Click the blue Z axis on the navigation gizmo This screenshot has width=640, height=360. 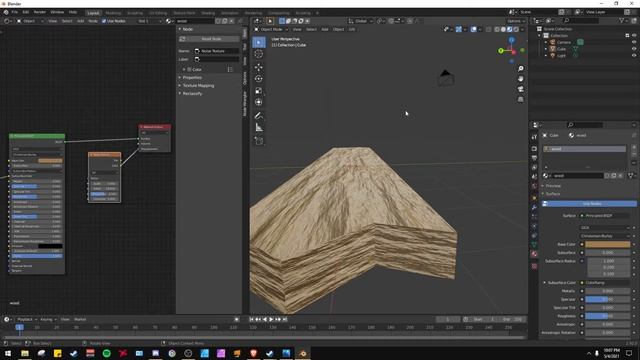pos(511,40)
